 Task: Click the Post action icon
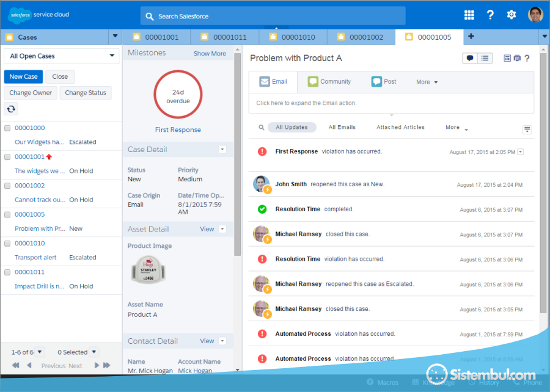pyautogui.click(x=376, y=82)
